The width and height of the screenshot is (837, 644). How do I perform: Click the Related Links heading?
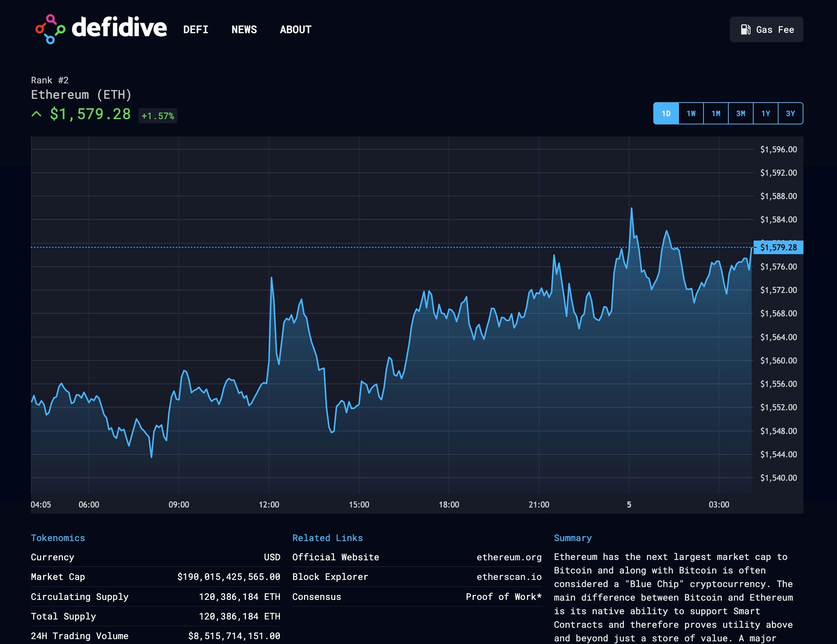(x=328, y=538)
